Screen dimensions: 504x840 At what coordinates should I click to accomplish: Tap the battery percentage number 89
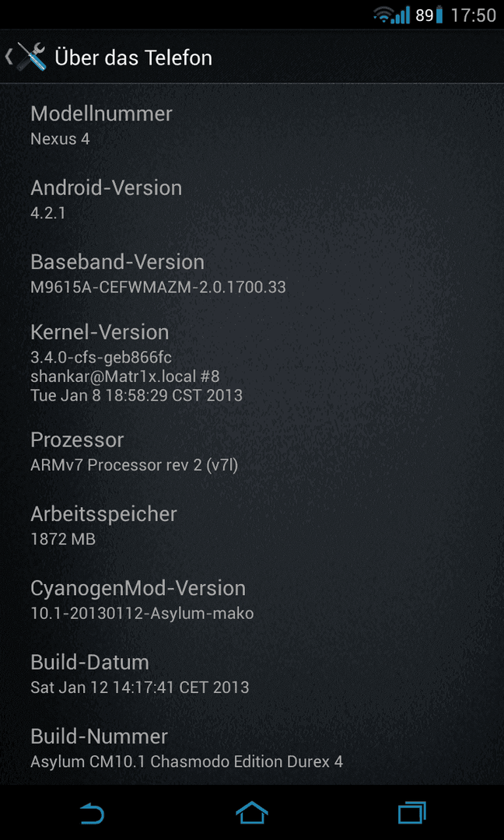tap(424, 16)
